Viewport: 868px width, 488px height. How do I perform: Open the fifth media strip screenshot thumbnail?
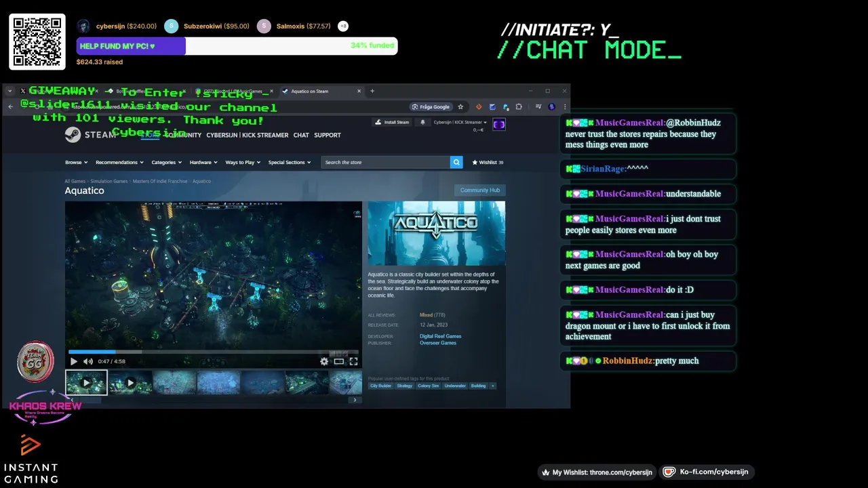(x=262, y=383)
